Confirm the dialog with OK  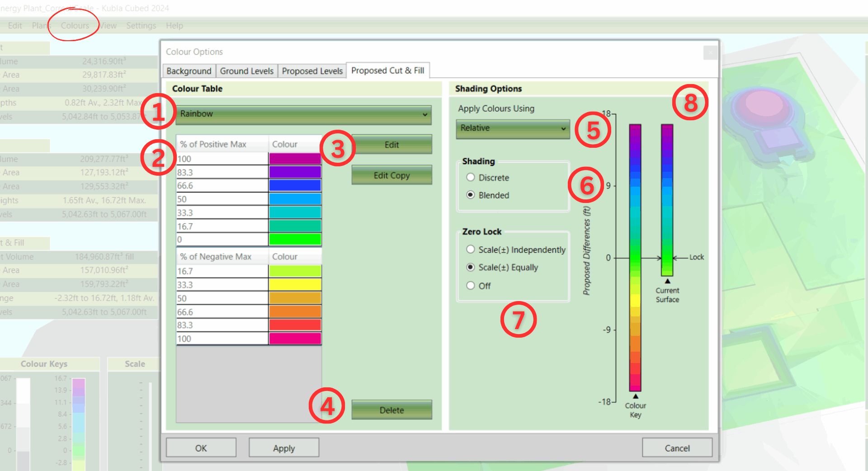pyautogui.click(x=201, y=448)
